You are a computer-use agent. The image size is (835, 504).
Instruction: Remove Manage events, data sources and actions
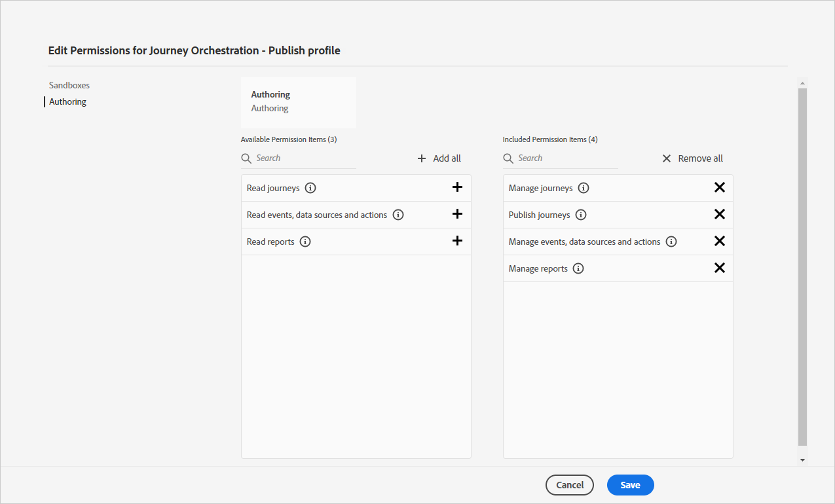[x=719, y=241]
